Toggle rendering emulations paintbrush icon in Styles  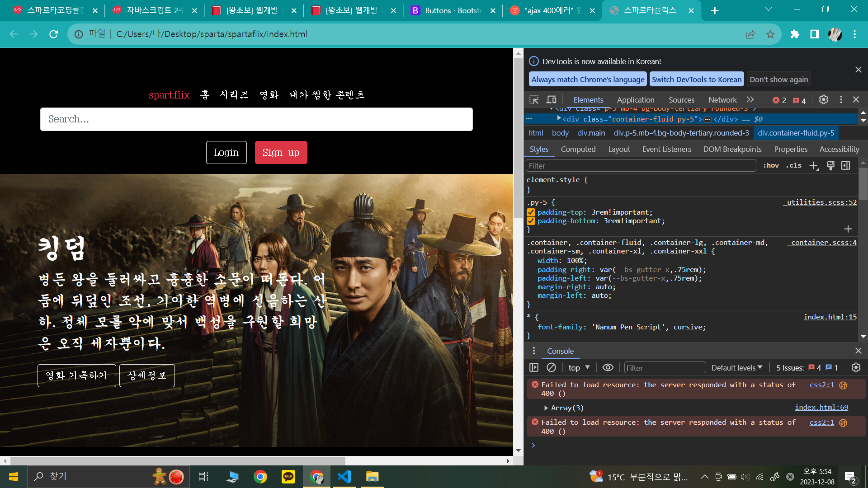coord(830,166)
